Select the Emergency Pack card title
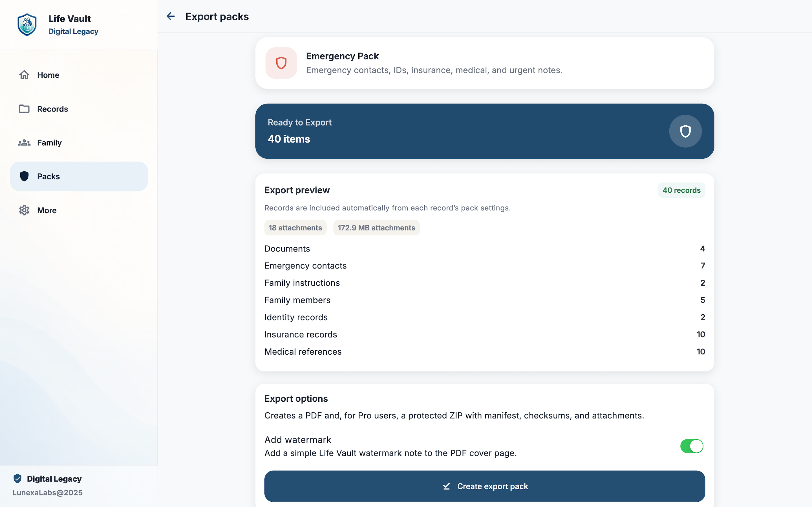This screenshot has height=507, width=812. [x=342, y=56]
